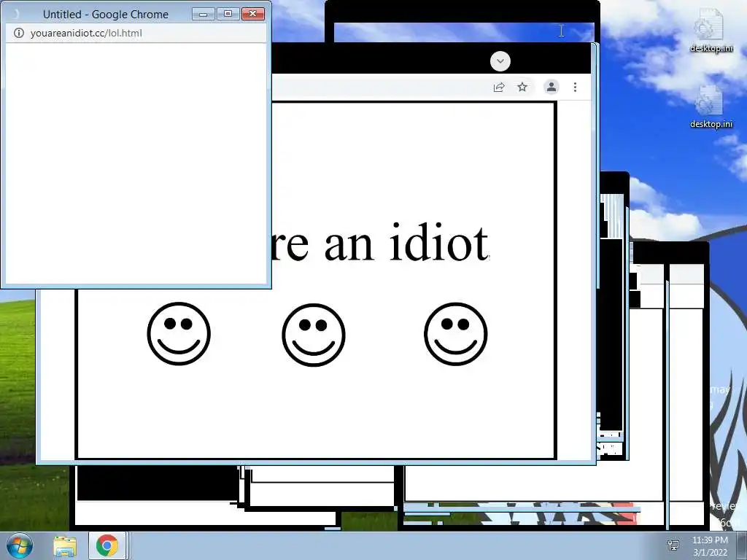
Task: Open the Chrome profile avatar menu
Action: (551, 87)
